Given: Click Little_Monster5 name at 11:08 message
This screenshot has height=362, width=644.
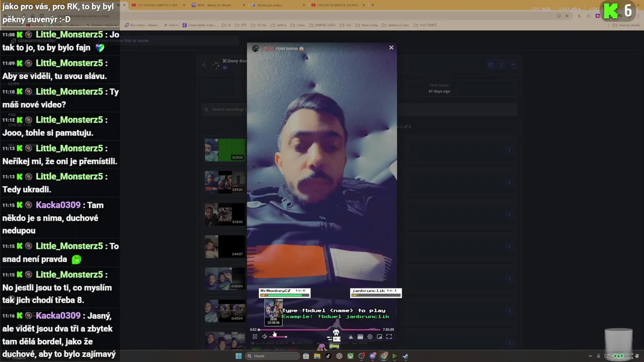Looking at the screenshot, I should [69, 35].
